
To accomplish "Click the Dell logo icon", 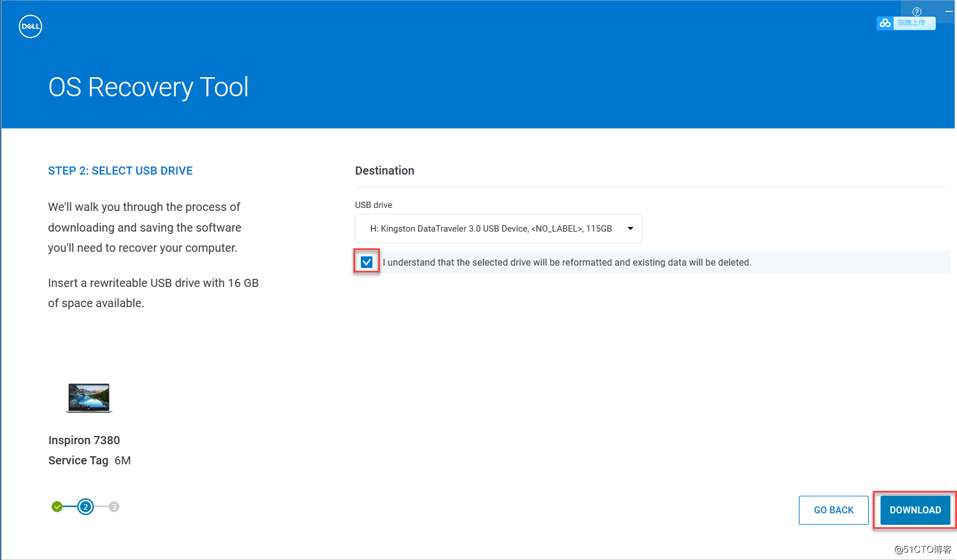I will click(31, 27).
